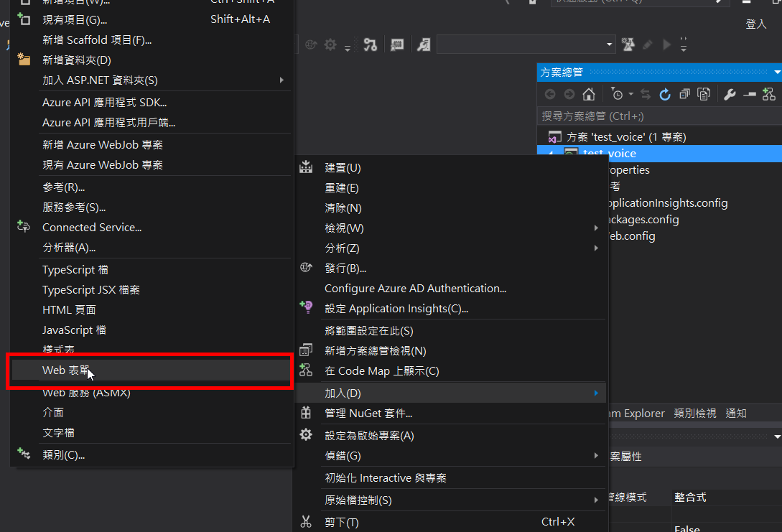
Task: Select Azure API 應用程式 SDK...
Action: click(x=149, y=102)
